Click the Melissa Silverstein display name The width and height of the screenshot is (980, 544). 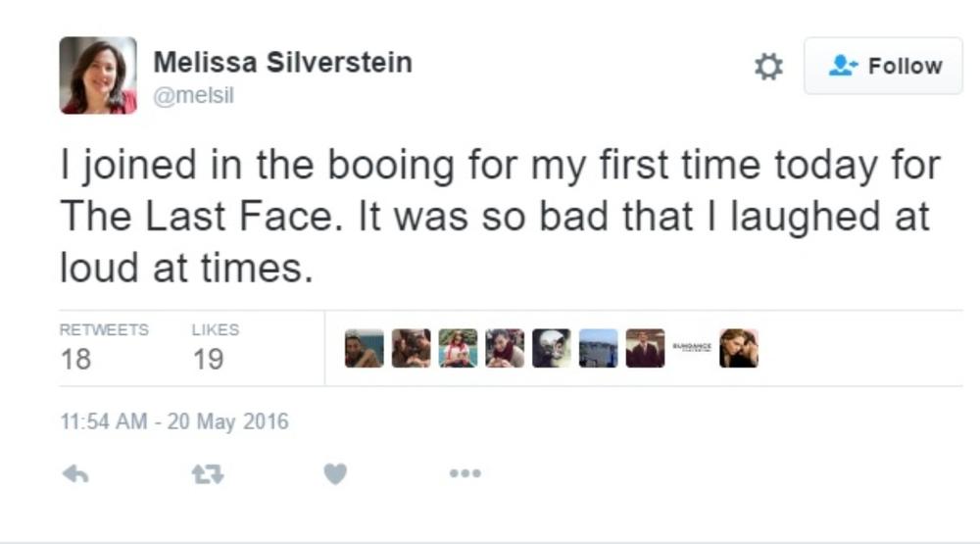coord(282,63)
